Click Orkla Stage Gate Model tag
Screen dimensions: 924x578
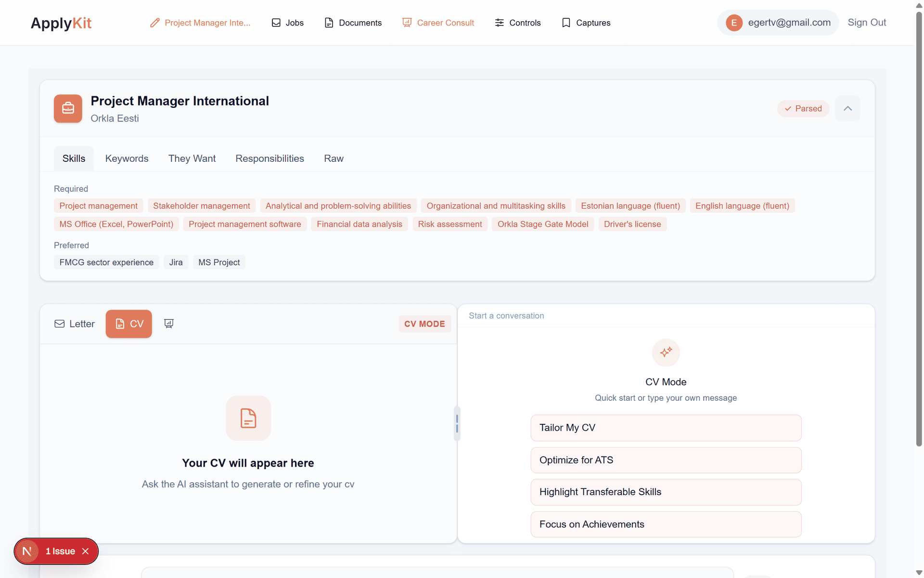tap(543, 224)
